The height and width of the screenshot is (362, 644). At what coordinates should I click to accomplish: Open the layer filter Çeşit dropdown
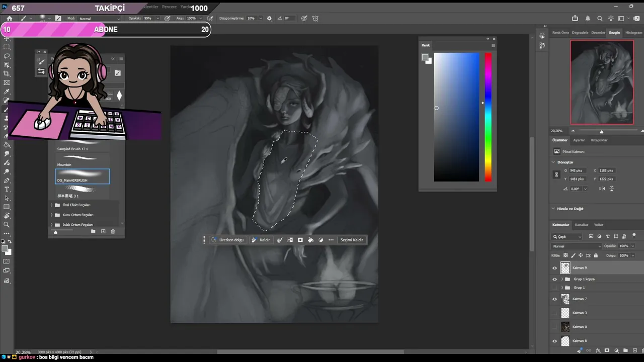tap(567, 236)
